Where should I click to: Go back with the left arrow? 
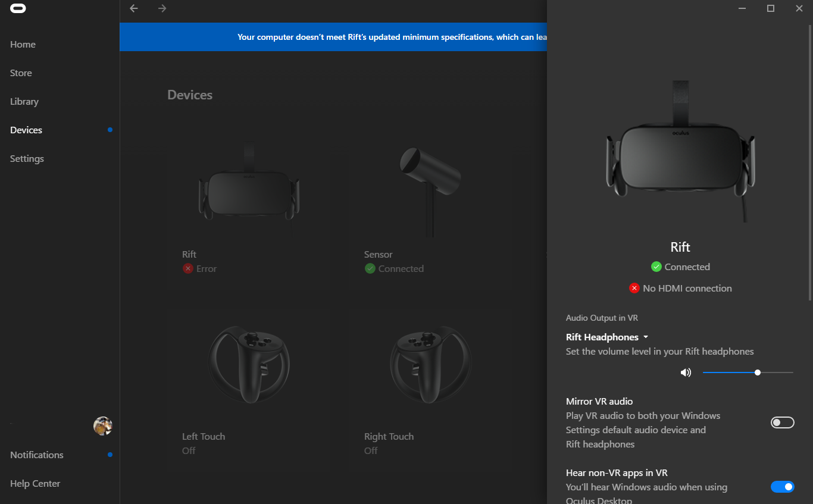[134, 8]
